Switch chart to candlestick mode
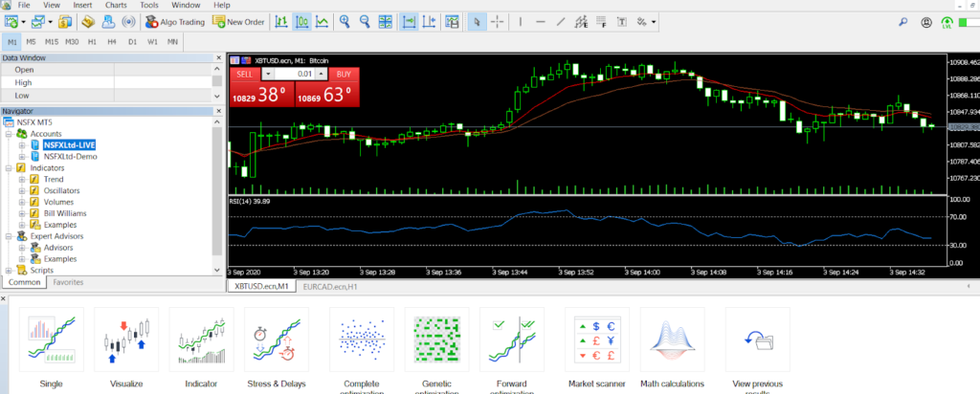The width and height of the screenshot is (980, 394). (x=301, y=22)
